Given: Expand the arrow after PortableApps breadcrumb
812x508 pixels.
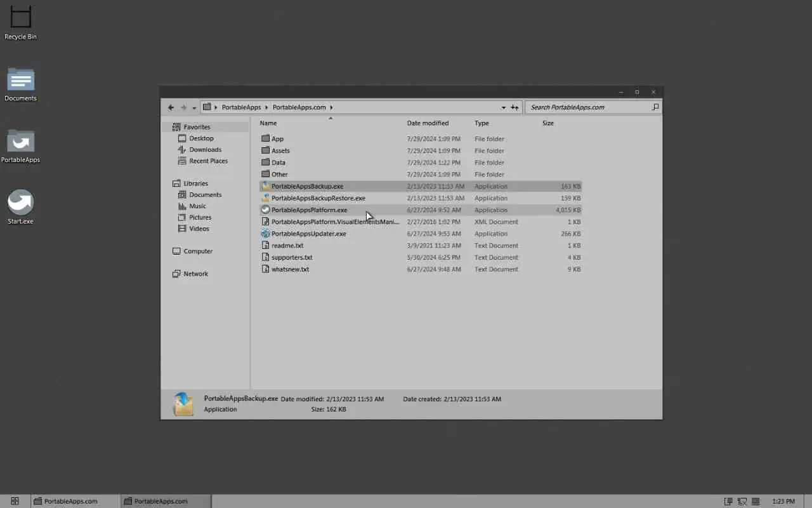Looking at the screenshot, I should coord(267,107).
